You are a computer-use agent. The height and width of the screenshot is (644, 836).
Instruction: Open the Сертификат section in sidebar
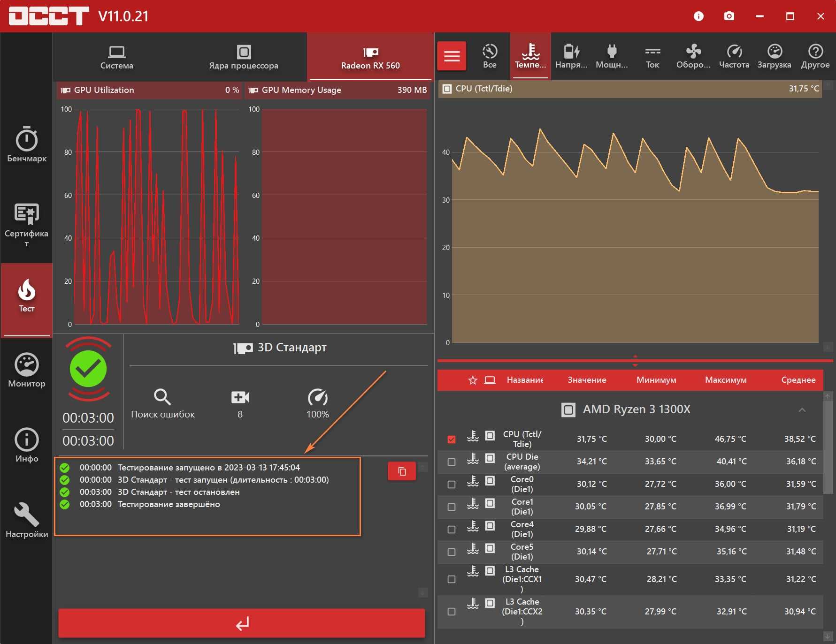pos(27,224)
